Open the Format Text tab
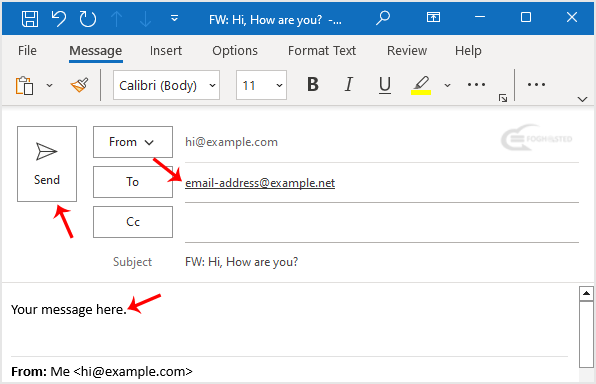Screen dimensions: 596x384 322,51
